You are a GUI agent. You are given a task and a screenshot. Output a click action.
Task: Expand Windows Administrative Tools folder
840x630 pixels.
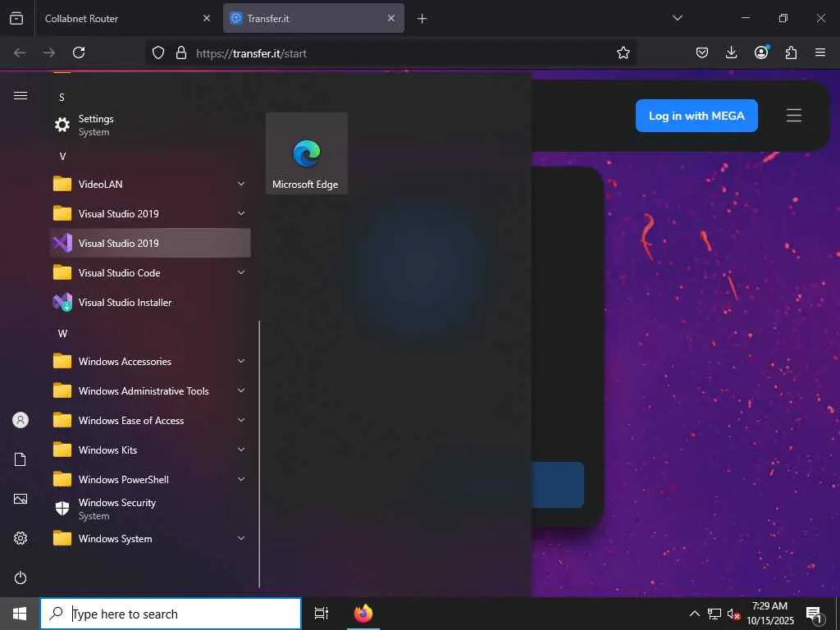pyautogui.click(x=150, y=391)
